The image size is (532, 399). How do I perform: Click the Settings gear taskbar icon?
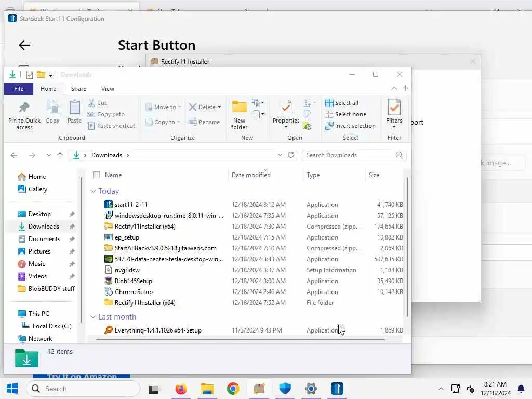[x=311, y=389]
